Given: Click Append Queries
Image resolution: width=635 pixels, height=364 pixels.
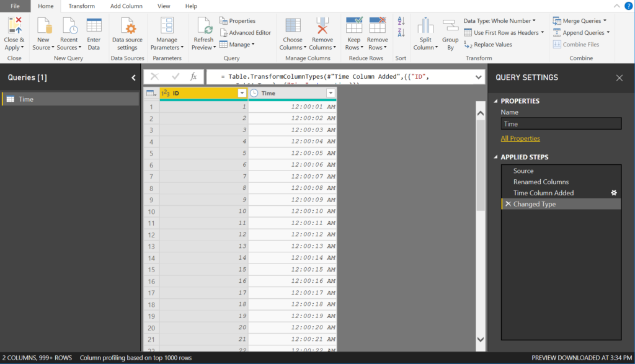Looking at the screenshot, I should (x=581, y=32).
